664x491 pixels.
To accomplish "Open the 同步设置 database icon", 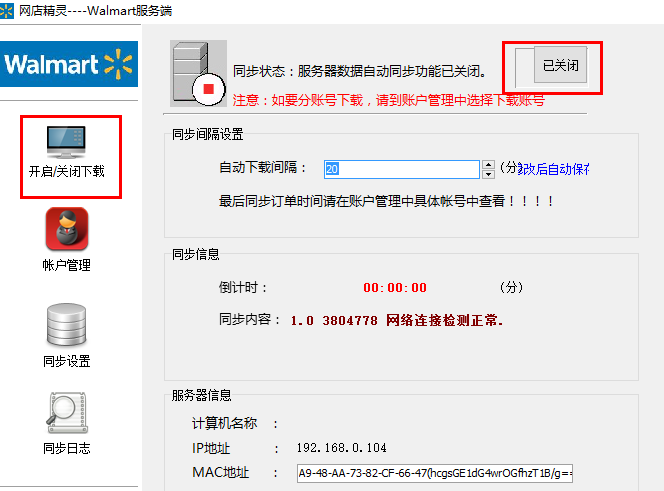I will point(66,325).
